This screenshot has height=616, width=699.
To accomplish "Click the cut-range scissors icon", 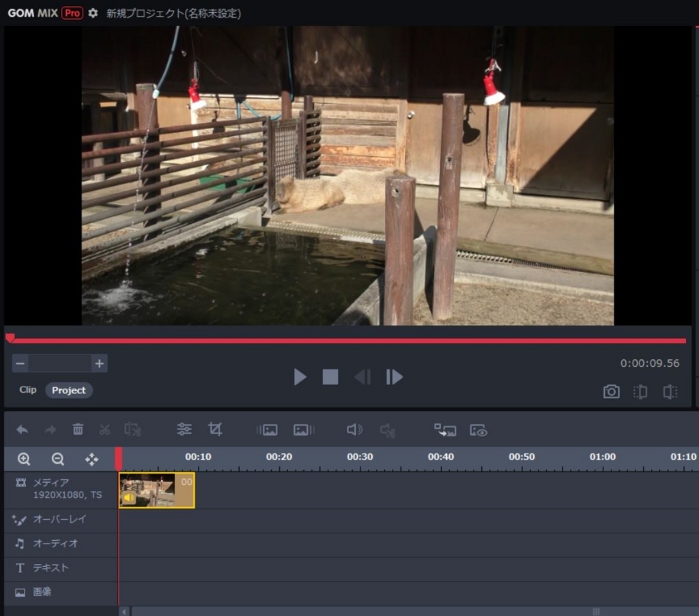I will click(133, 430).
